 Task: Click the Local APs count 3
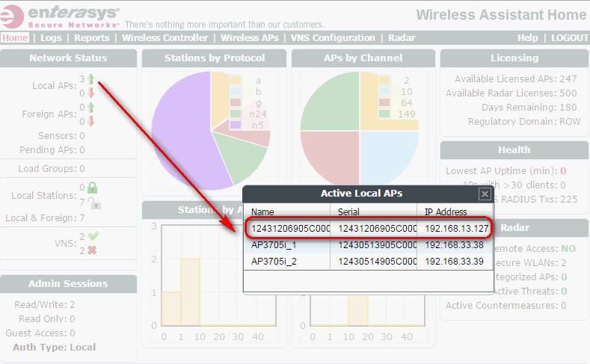82,79
